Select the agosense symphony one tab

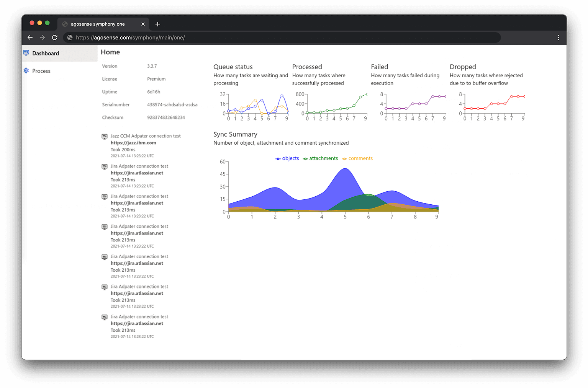tap(98, 24)
